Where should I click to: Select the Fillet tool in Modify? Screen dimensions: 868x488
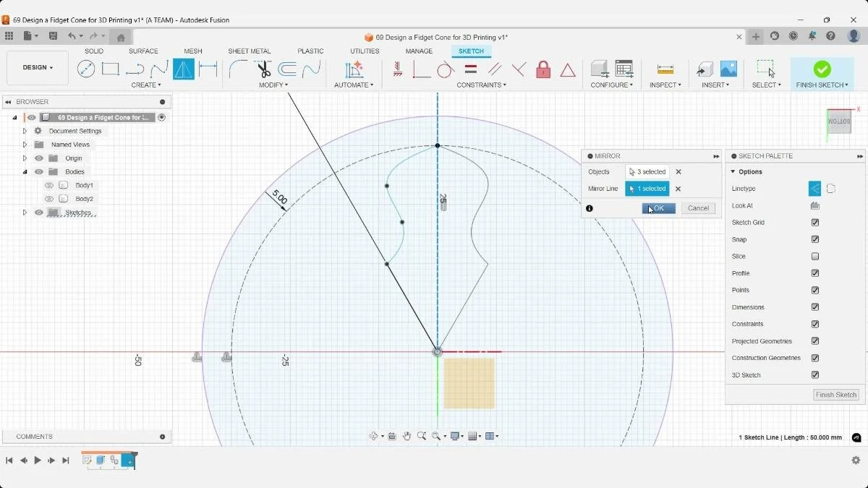238,69
